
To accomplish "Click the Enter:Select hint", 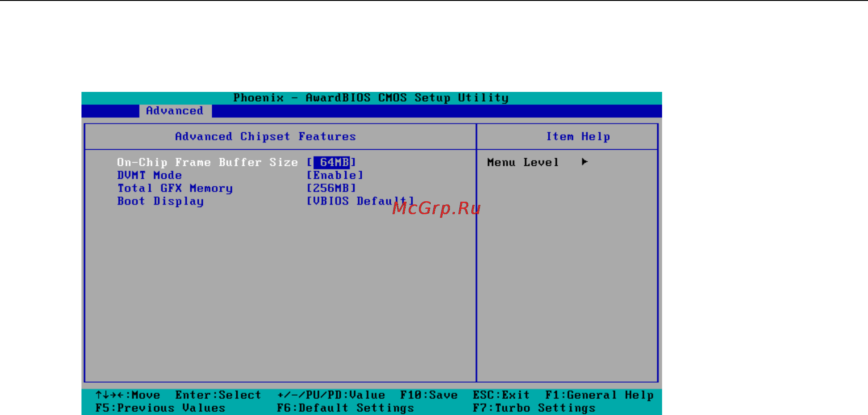I will tap(218, 395).
